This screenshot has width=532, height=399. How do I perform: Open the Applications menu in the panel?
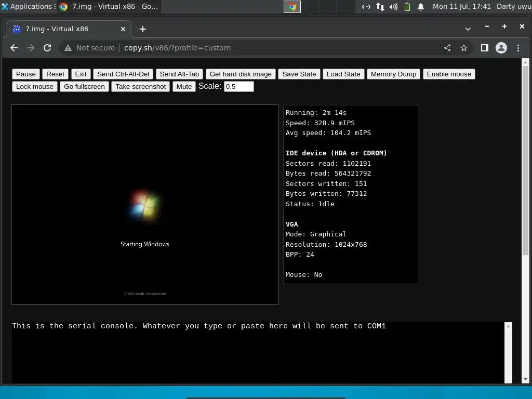(28, 6)
